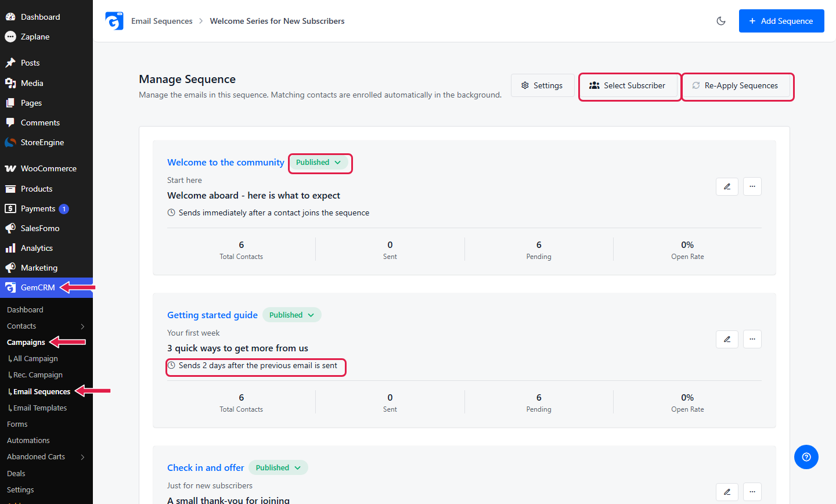Image resolution: width=836 pixels, height=504 pixels.
Task: Edit the Welcome to the community email
Action: [727, 186]
